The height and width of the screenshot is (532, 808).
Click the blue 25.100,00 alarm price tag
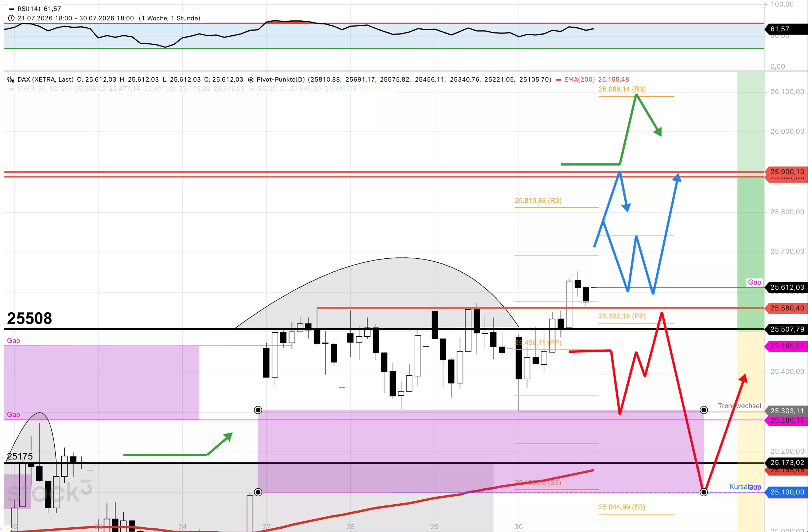point(786,492)
